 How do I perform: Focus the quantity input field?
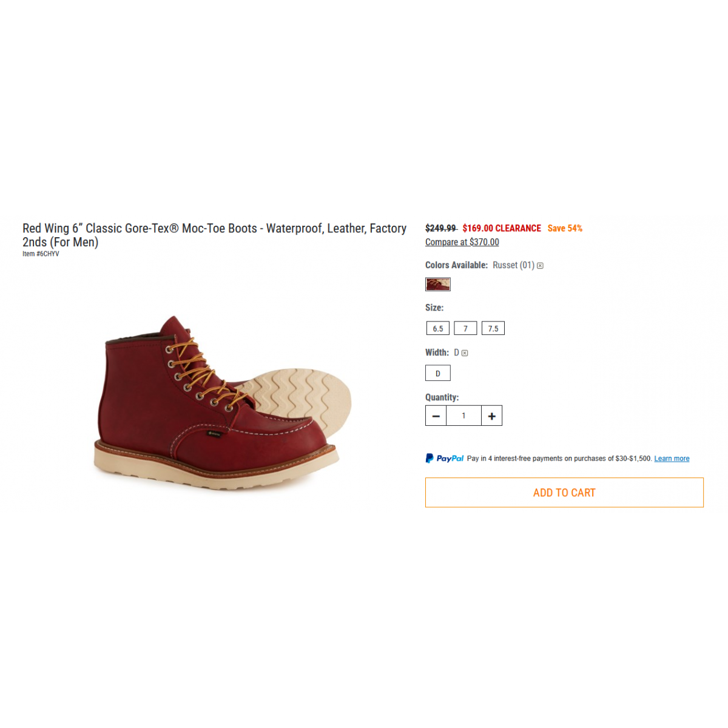click(463, 416)
